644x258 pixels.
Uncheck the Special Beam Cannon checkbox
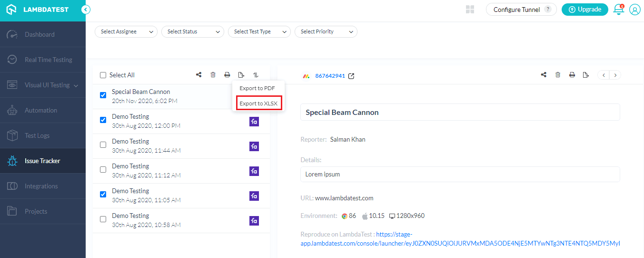(103, 95)
